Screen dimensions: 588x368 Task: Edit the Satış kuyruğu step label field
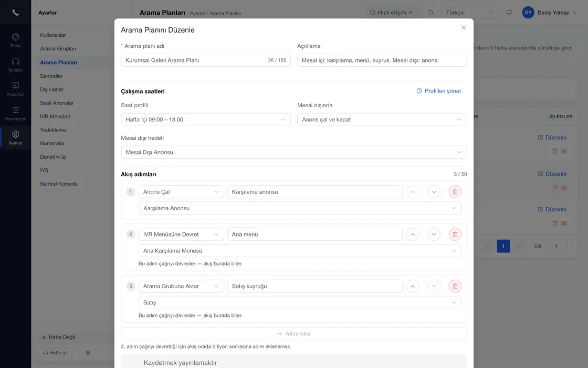(315, 286)
